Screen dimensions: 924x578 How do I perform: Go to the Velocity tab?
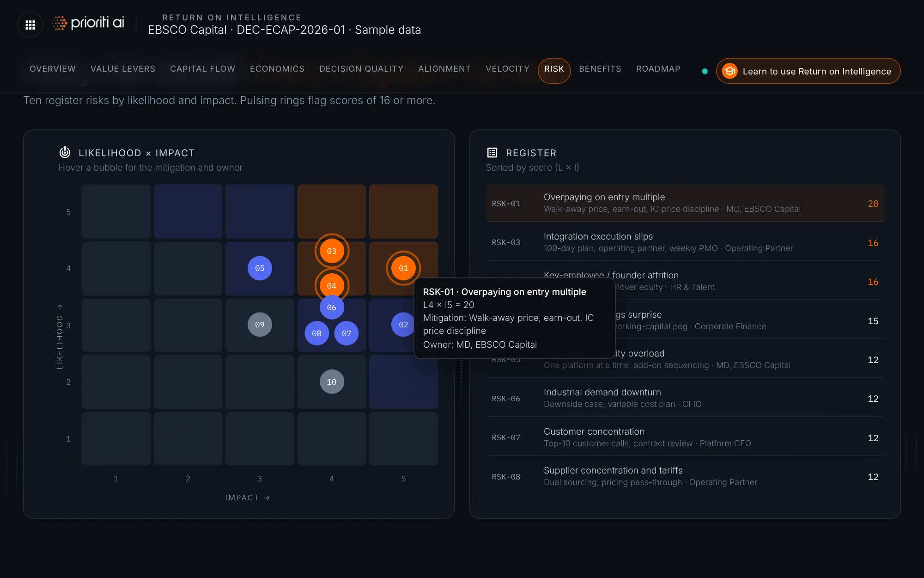click(x=508, y=69)
